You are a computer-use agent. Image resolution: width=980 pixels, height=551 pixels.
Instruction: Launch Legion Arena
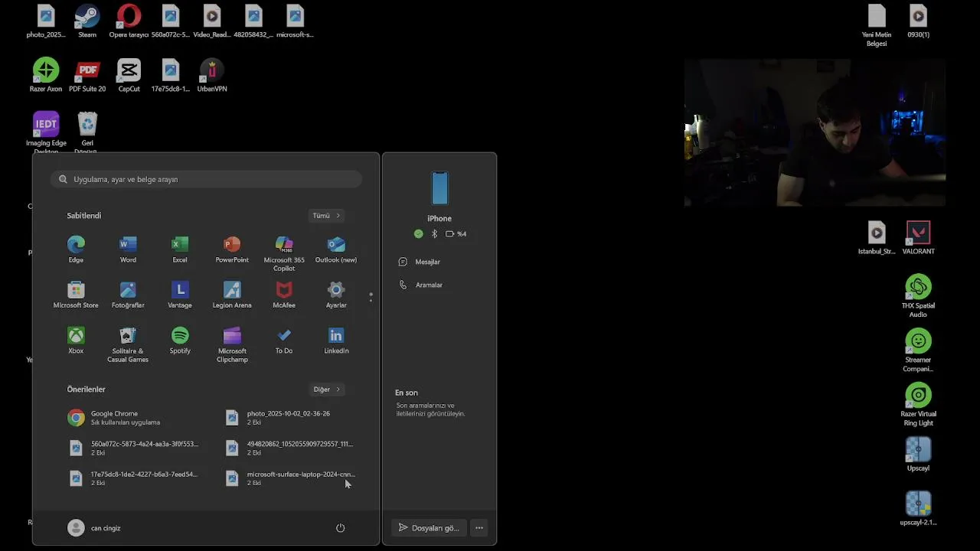point(232,295)
